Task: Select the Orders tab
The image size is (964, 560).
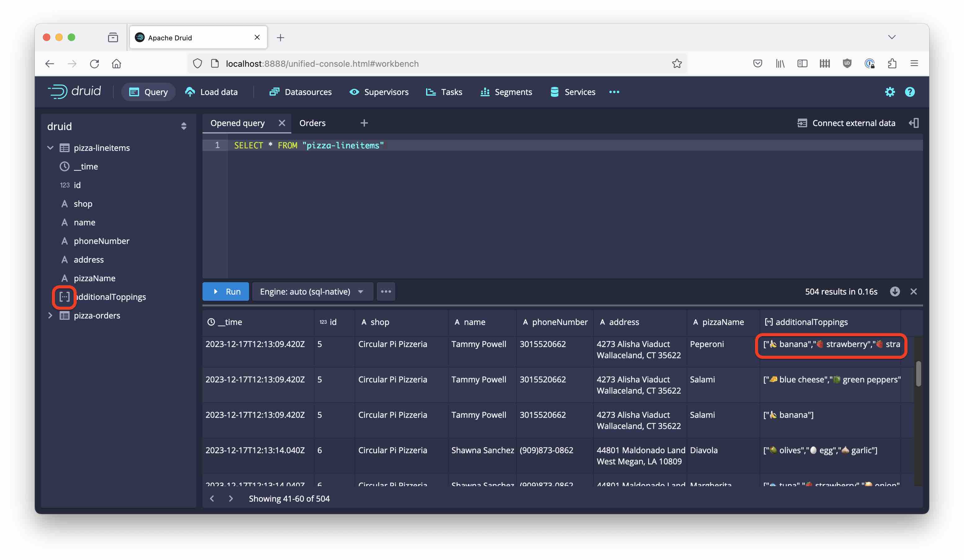Action: click(x=312, y=123)
